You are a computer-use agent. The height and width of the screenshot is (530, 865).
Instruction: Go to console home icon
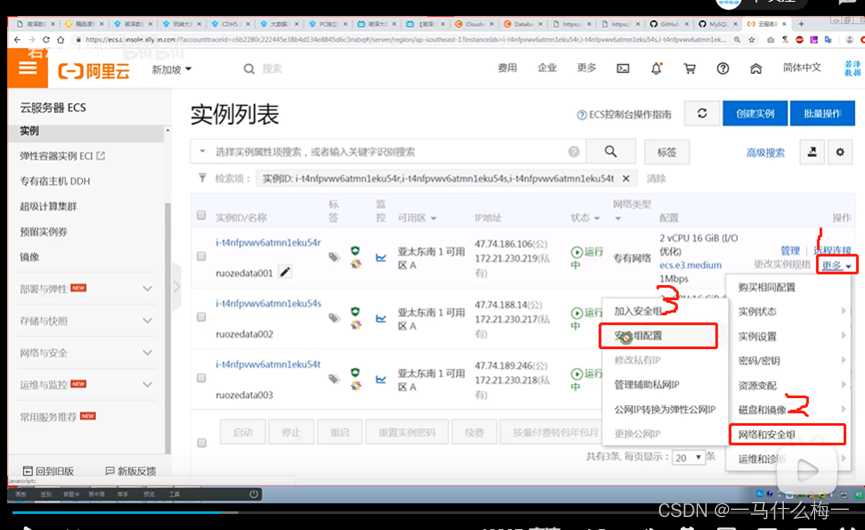click(756, 68)
